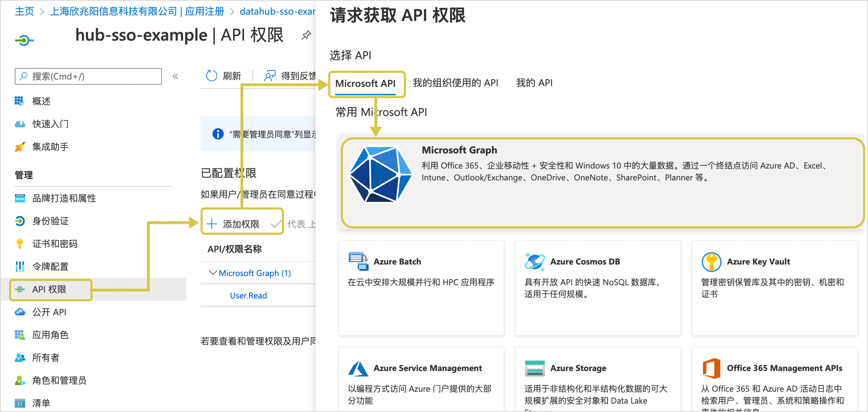The image size is (868, 412).
Task: Click the 刷新 toolbar button
Action: coord(223,76)
